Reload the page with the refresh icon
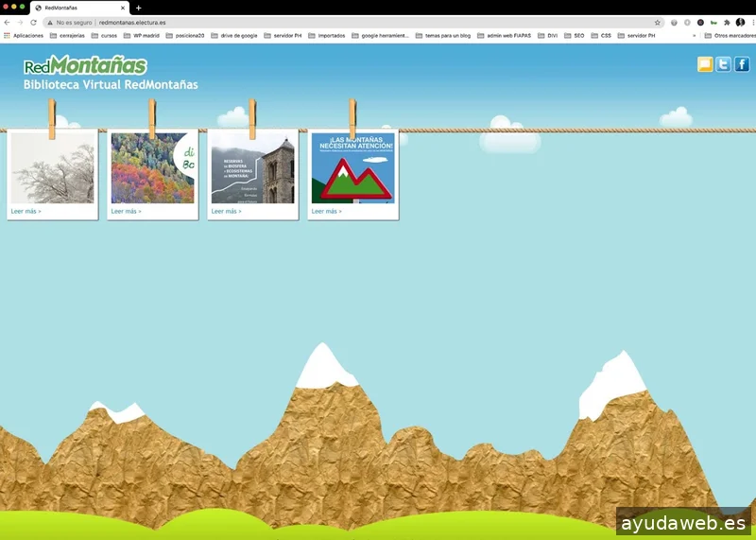756x540 pixels. (33, 22)
